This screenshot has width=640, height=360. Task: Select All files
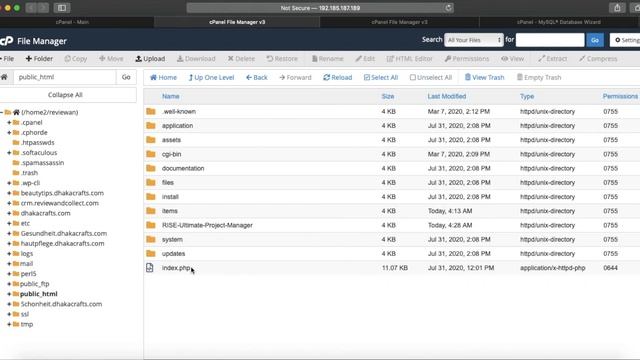click(x=381, y=78)
